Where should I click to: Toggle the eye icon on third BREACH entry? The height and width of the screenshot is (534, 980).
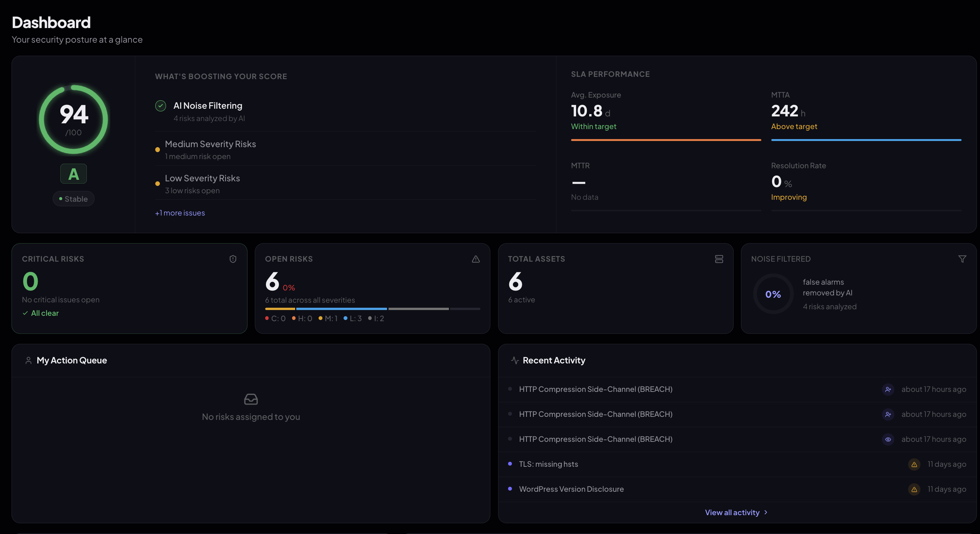click(888, 439)
